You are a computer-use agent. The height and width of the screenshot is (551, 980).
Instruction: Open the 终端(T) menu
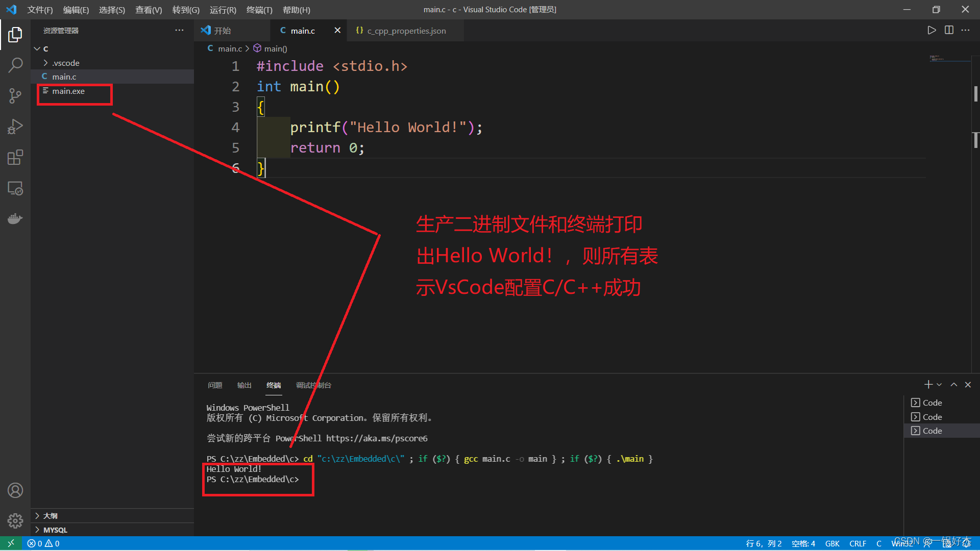click(x=259, y=10)
